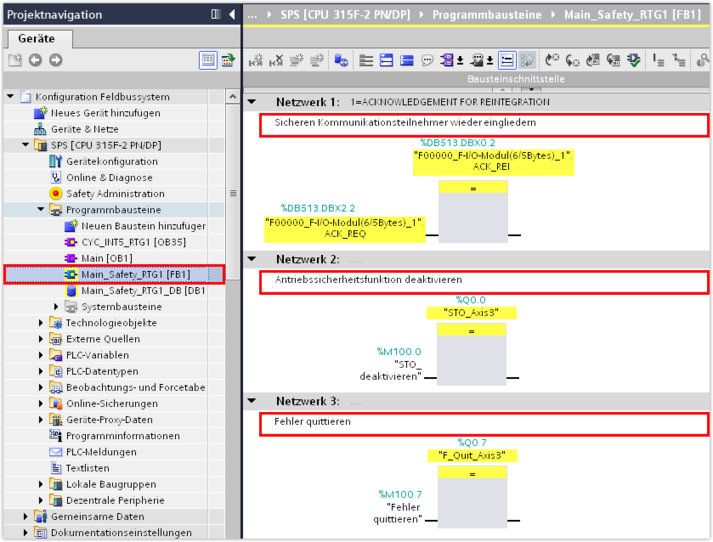Collapse Netzwerk 1 section
Screen dimensions: 713x542
tap(252, 102)
